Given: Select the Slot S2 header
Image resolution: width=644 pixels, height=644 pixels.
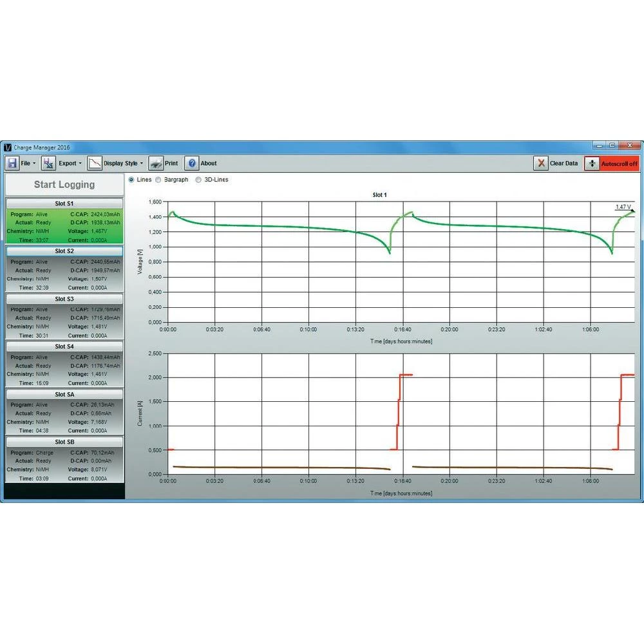Looking at the screenshot, I should [64, 251].
